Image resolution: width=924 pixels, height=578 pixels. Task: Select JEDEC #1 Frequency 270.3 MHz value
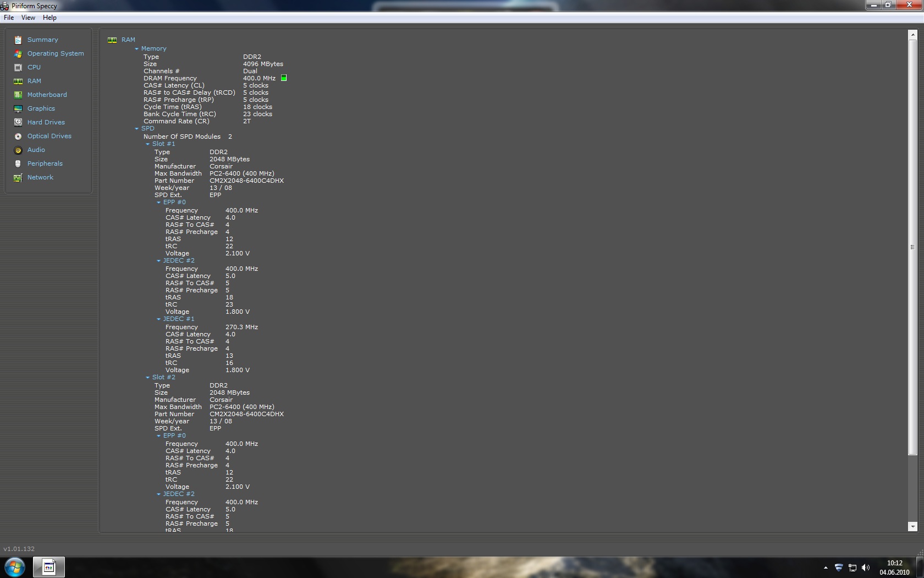[x=241, y=327]
